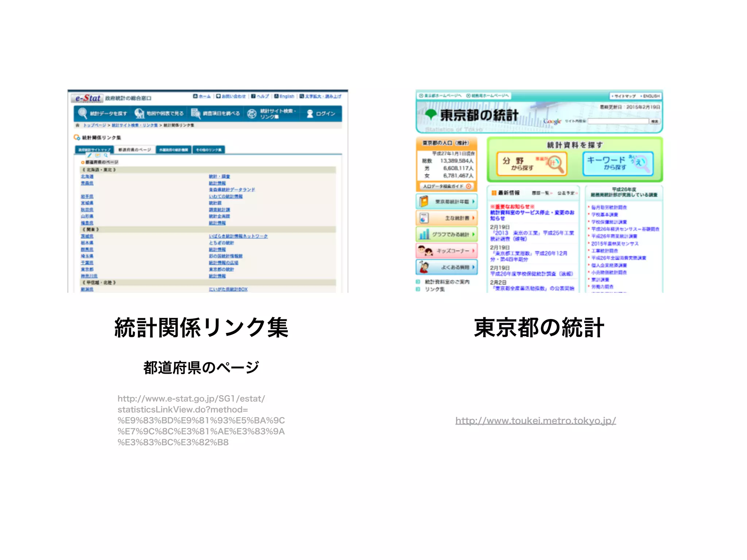Select その他のリンク集 tab
Screen dimensions: 747x560
coord(209,149)
